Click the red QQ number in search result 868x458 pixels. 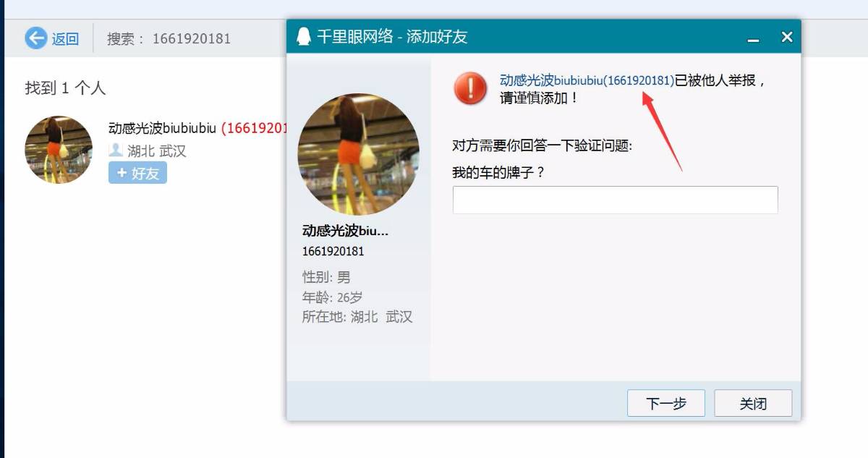click(254, 128)
